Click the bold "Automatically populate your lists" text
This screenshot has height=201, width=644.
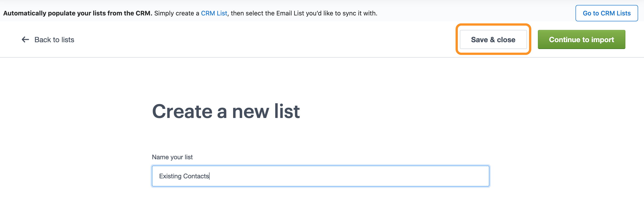(x=78, y=13)
